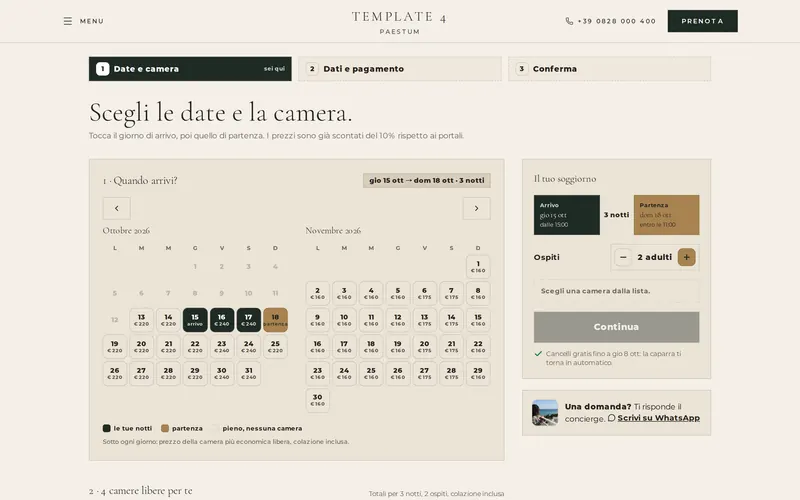800x500 pixels.
Task: Select October 13 priced €220
Action: [141, 320]
